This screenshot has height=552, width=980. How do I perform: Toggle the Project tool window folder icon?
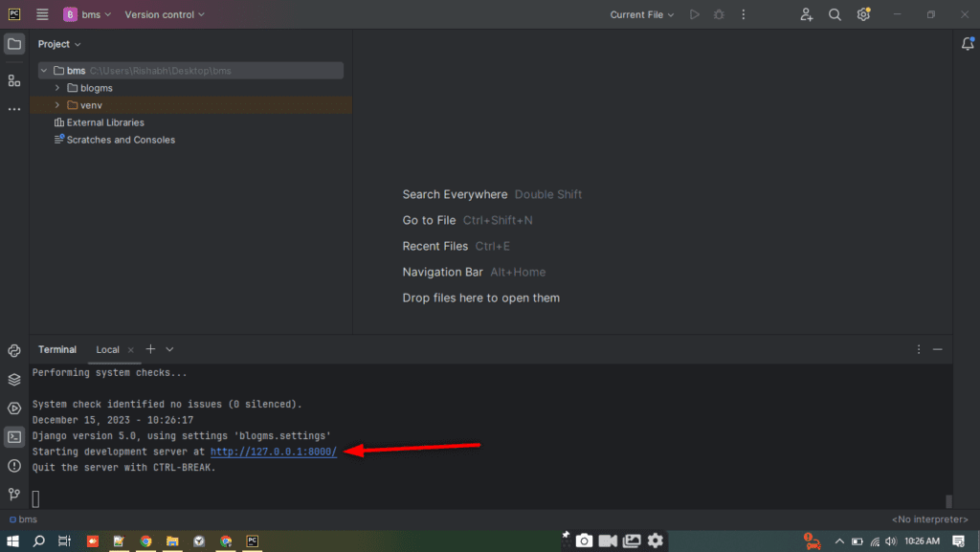(x=14, y=44)
